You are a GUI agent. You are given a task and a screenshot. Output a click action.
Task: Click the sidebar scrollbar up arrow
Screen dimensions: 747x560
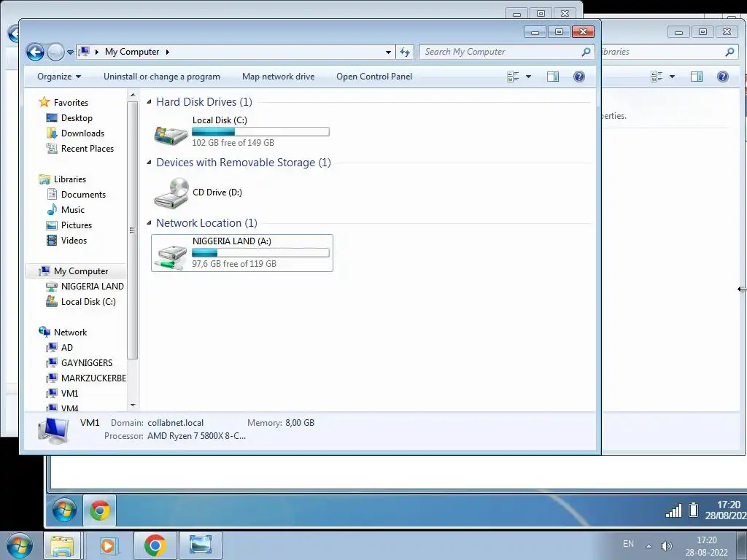pyautogui.click(x=133, y=96)
